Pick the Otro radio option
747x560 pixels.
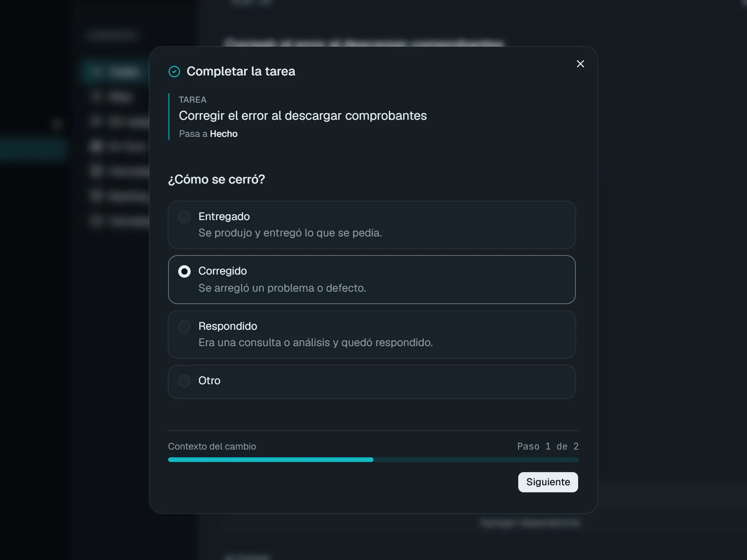pyautogui.click(x=372, y=381)
